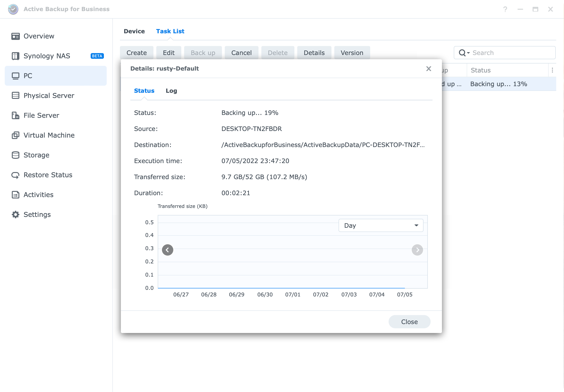
Task: Switch to the Device tab
Action: [x=134, y=31]
